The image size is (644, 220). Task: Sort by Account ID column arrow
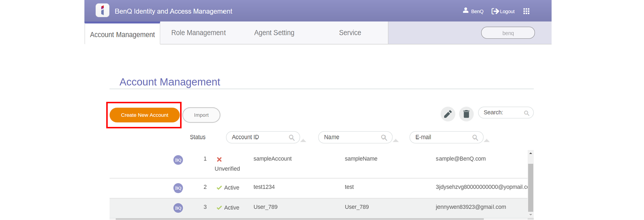[303, 140]
